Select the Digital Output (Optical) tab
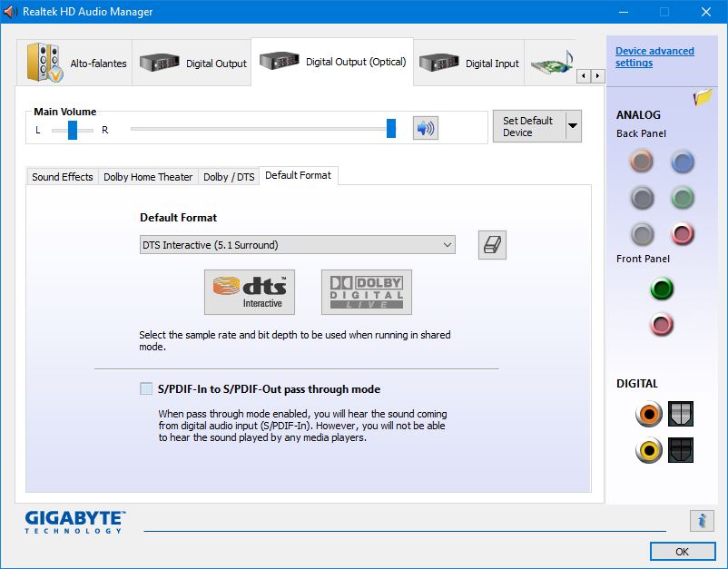Viewport: 728px width, 569px height. (332, 62)
